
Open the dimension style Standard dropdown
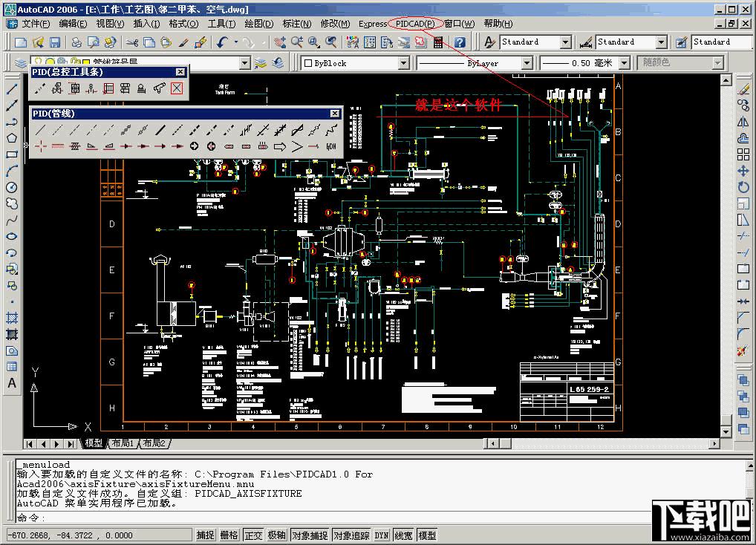pyautogui.click(x=662, y=42)
